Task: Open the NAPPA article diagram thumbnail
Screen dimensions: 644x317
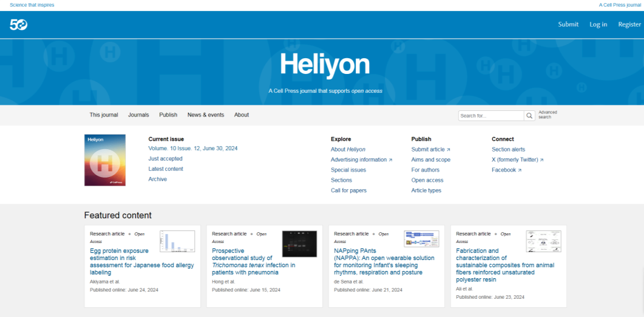Action: click(x=421, y=239)
